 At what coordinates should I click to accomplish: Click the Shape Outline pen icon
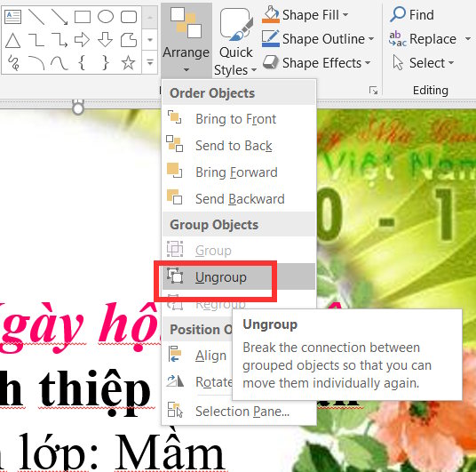[x=271, y=38]
